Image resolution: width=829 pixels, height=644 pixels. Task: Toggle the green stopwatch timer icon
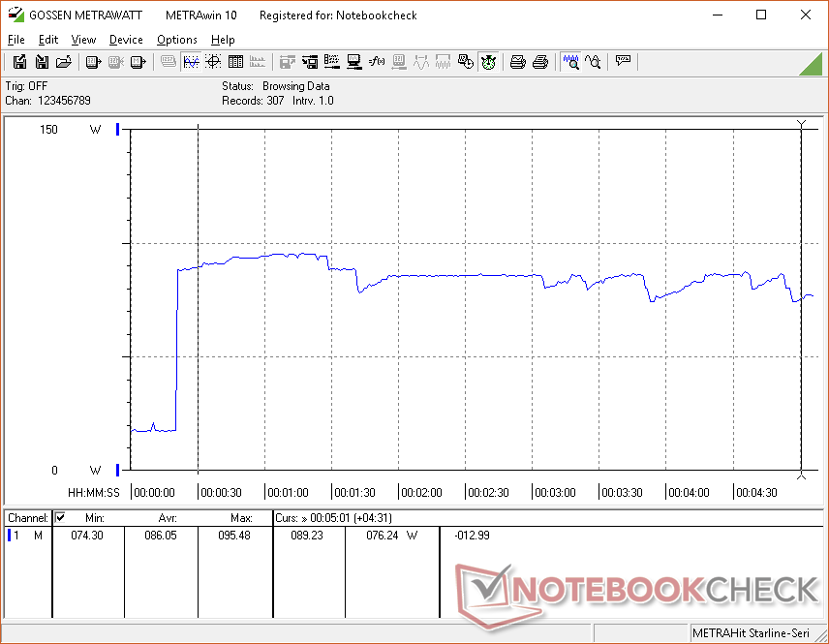point(488,62)
